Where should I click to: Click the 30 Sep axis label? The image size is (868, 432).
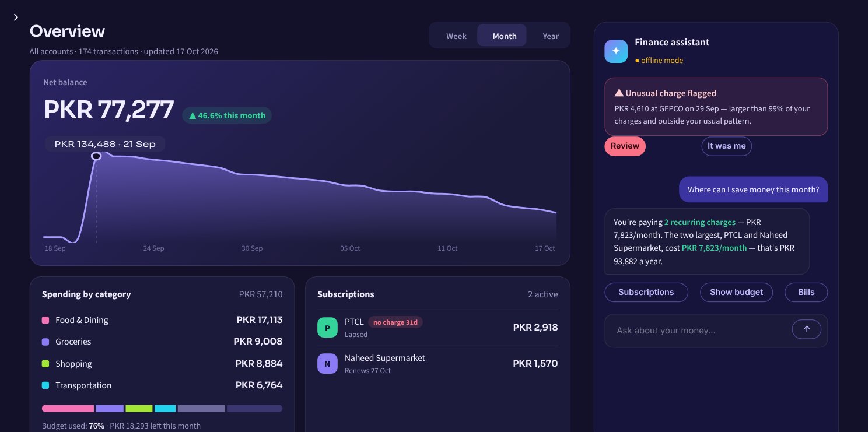(252, 248)
